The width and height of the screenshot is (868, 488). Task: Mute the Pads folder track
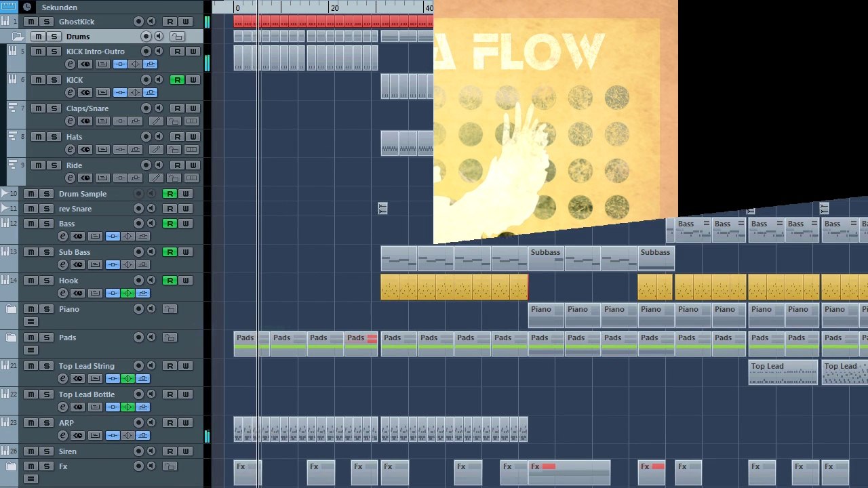click(x=31, y=338)
